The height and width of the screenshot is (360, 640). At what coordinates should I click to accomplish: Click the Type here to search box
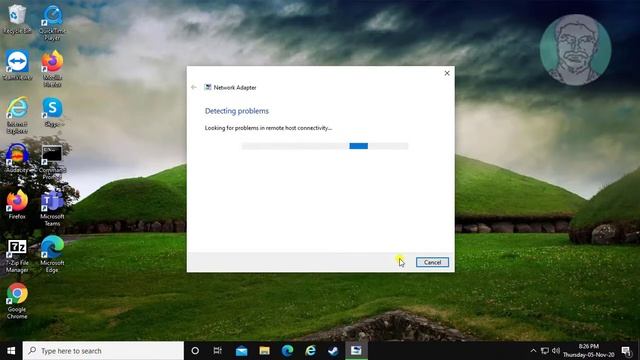click(x=103, y=351)
